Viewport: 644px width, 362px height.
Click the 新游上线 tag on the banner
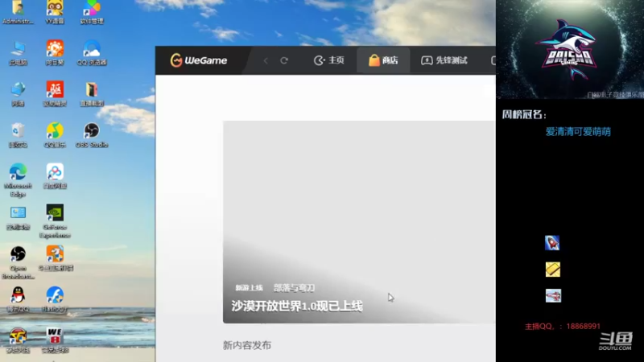tap(249, 288)
